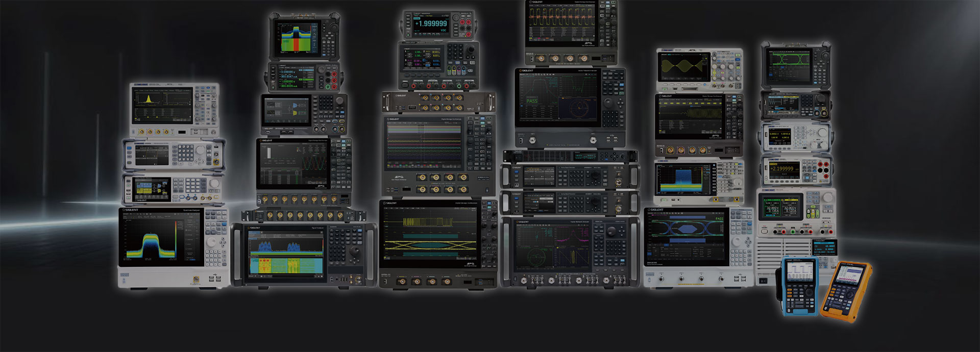This screenshot has height=352, width=980.
Task: Click the white oscilloscope with yellow modulated waveform
Action: click(x=699, y=70)
